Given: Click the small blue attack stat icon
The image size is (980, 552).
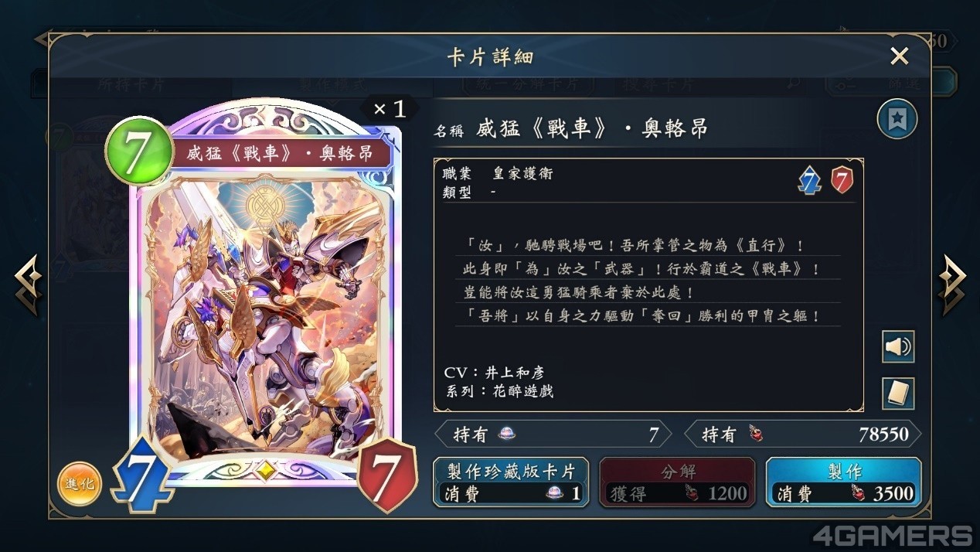Looking at the screenshot, I should [x=808, y=182].
